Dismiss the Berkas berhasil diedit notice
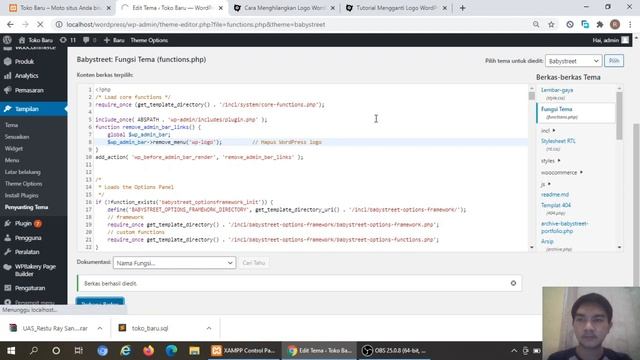Screen dimensions: 640x360 513,283
